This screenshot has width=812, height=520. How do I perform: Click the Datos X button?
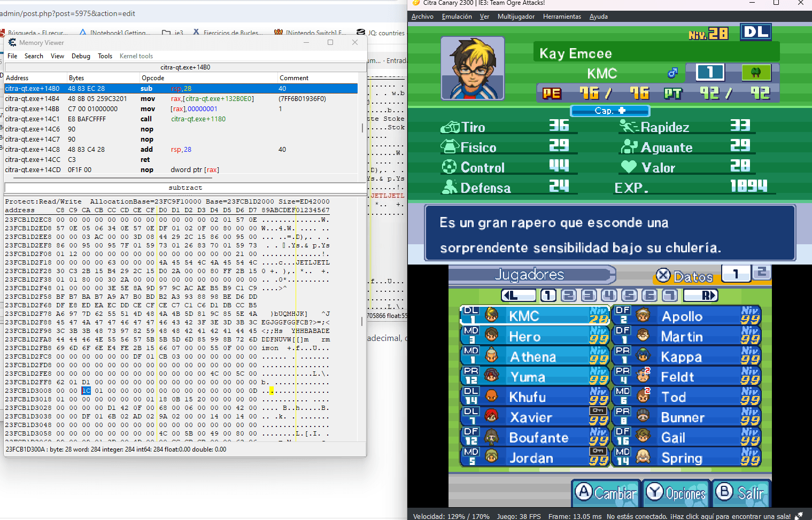[x=686, y=276]
